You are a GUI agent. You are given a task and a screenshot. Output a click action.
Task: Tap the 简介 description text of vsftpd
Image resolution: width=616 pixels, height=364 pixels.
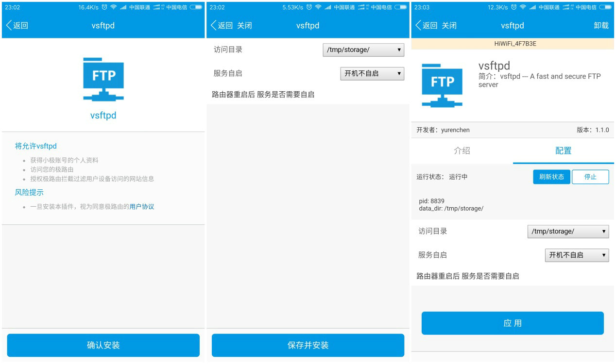pos(540,80)
